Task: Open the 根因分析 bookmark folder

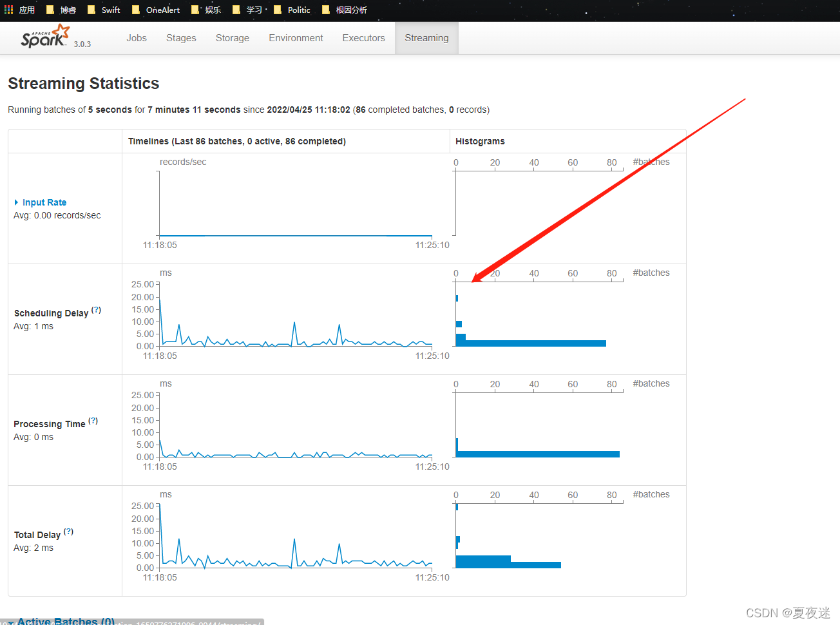Action: coord(345,10)
